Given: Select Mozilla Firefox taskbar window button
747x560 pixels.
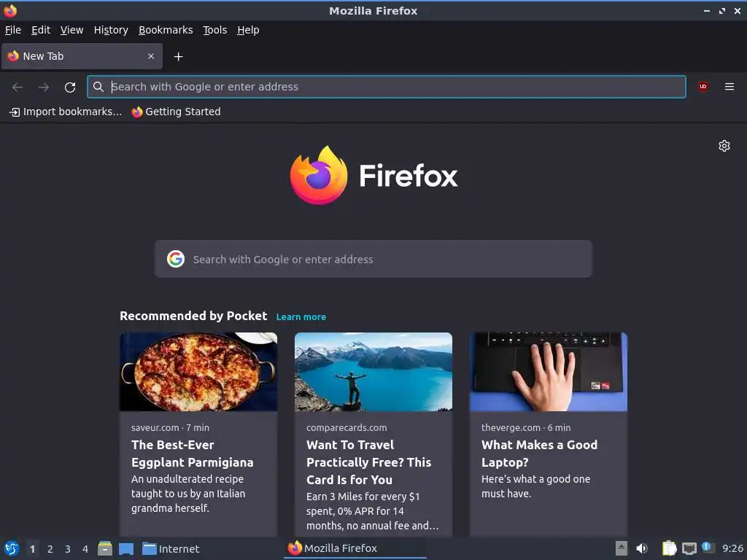Looking at the screenshot, I should pos(355,548).
